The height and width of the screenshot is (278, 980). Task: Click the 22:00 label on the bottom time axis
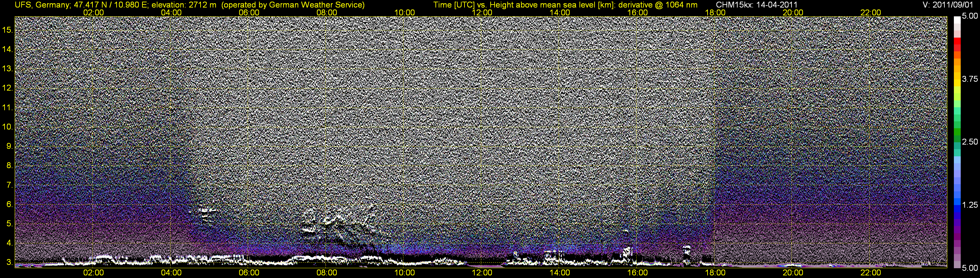pos(871,273)
